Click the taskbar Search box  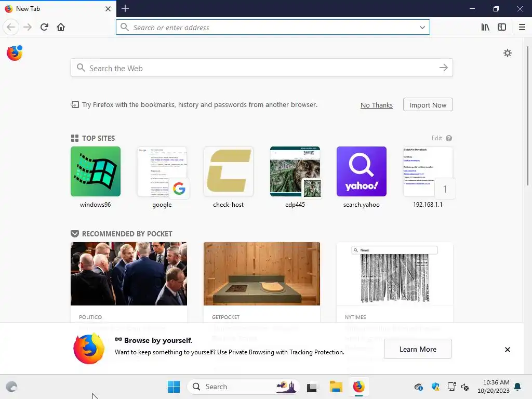243,387
